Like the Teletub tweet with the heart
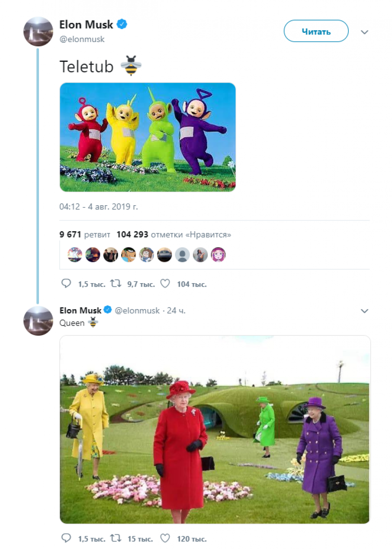Screen dimensions: 392x549 pyautogui.click(x=165, y=284)
